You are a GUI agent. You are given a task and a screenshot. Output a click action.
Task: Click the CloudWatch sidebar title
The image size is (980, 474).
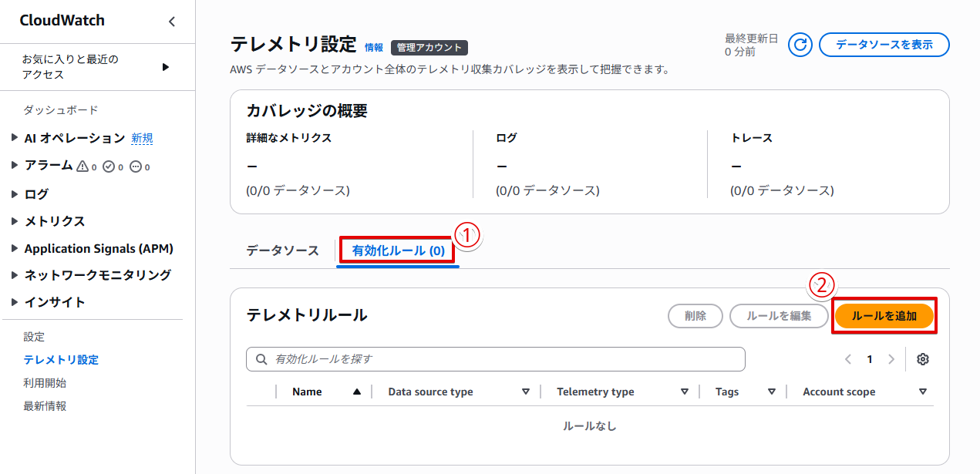pos(62,21)
